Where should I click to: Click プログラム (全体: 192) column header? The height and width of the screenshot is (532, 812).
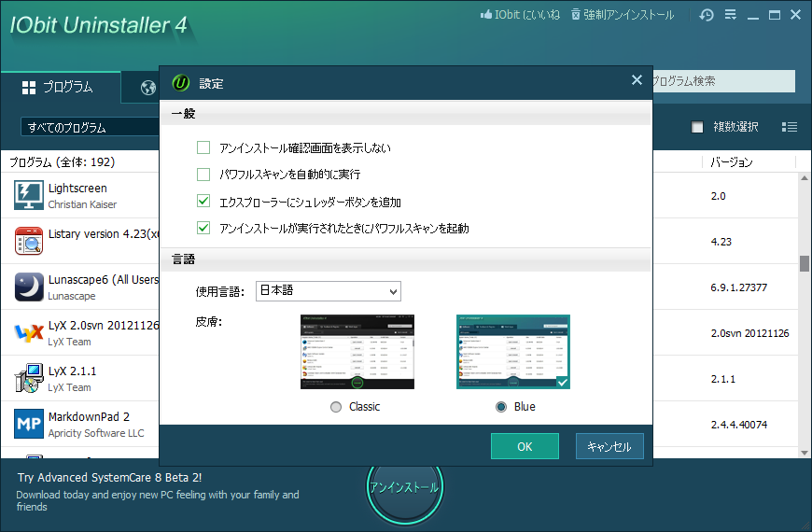pyautogui.click(x=63, y=162)
